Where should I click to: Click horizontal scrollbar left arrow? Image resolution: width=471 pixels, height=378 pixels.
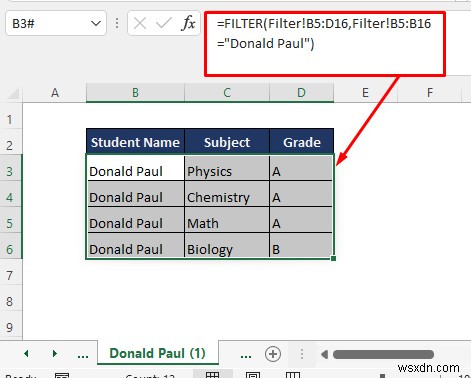(x=324, y=354)
